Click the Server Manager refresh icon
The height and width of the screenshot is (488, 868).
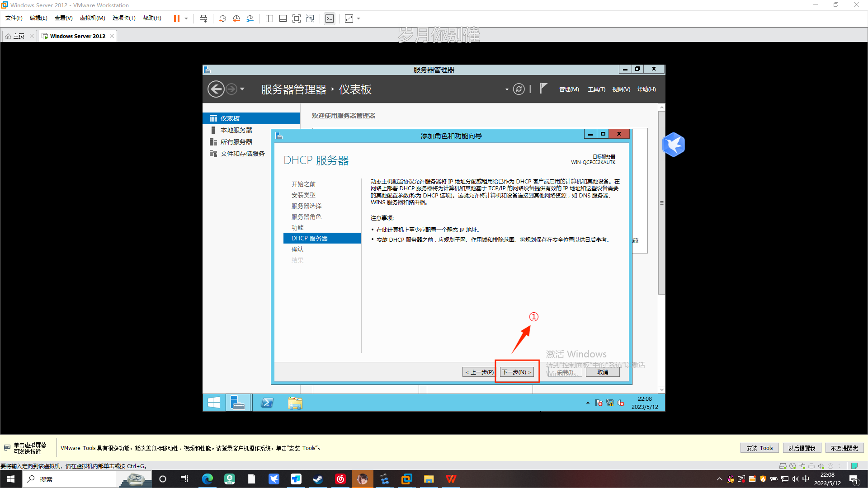[519, 89]
